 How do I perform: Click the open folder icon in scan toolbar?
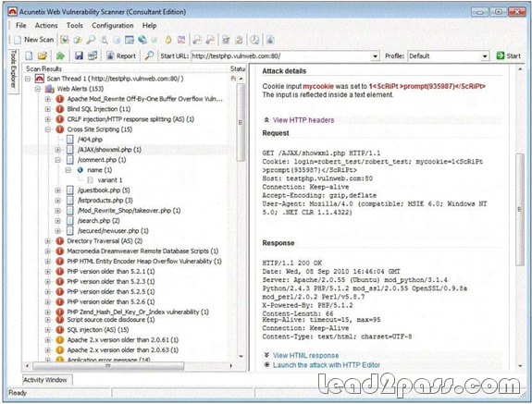[43, 55]
